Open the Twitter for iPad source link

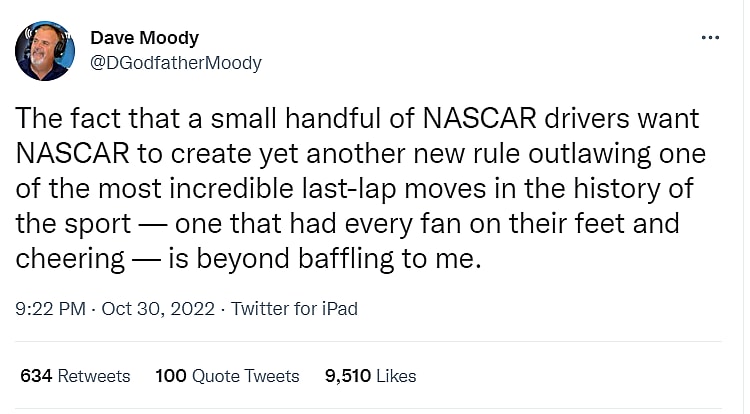point(294,309)
